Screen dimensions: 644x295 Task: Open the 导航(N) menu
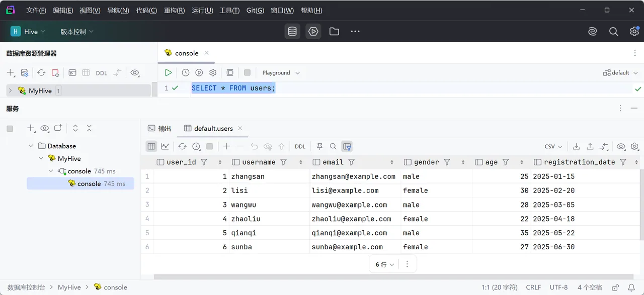[x=118, y=10]
